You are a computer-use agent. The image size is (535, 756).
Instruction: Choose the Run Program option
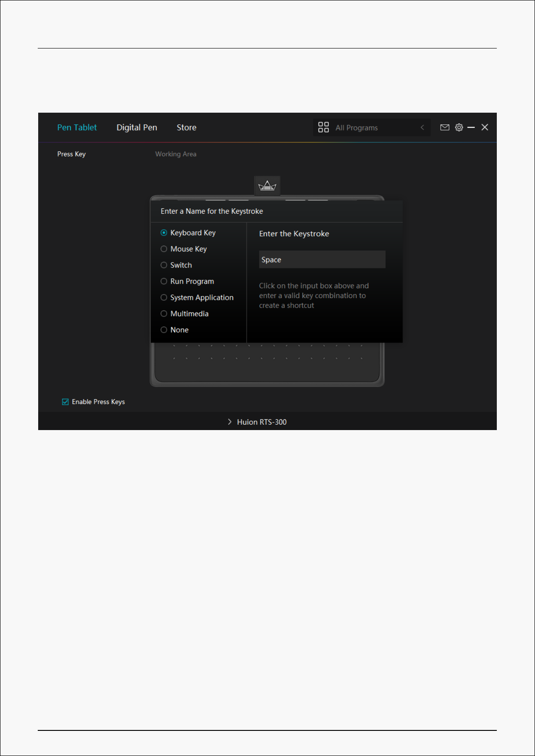164,281
